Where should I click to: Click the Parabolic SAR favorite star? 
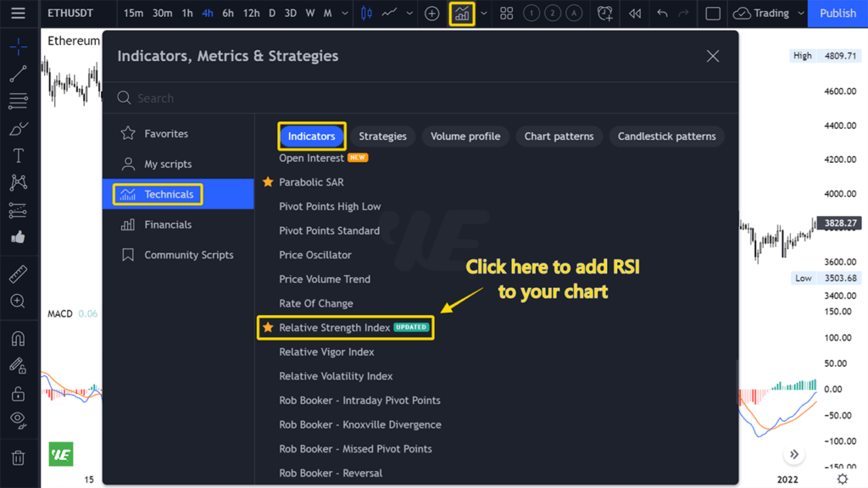(268, 182)
